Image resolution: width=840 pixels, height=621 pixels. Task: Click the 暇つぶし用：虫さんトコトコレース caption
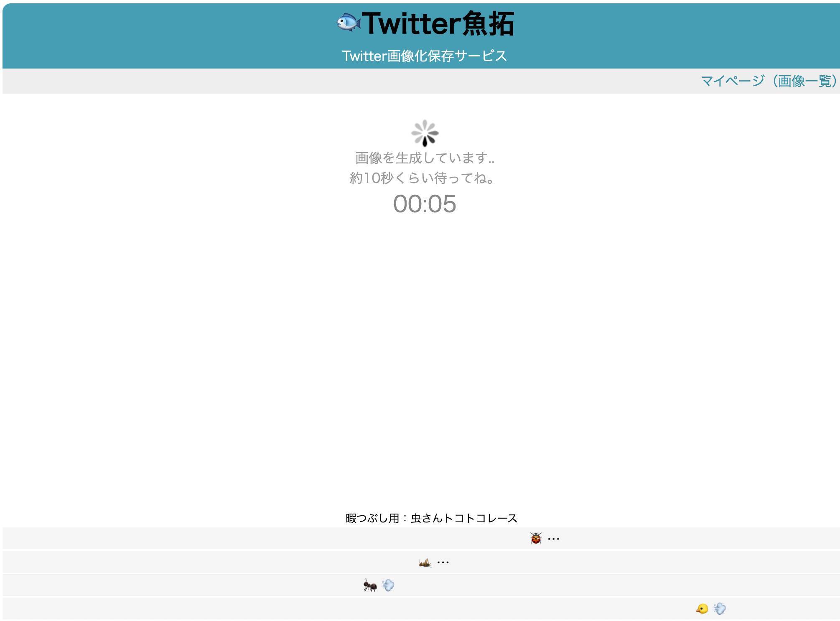click(x=431, y=518)
